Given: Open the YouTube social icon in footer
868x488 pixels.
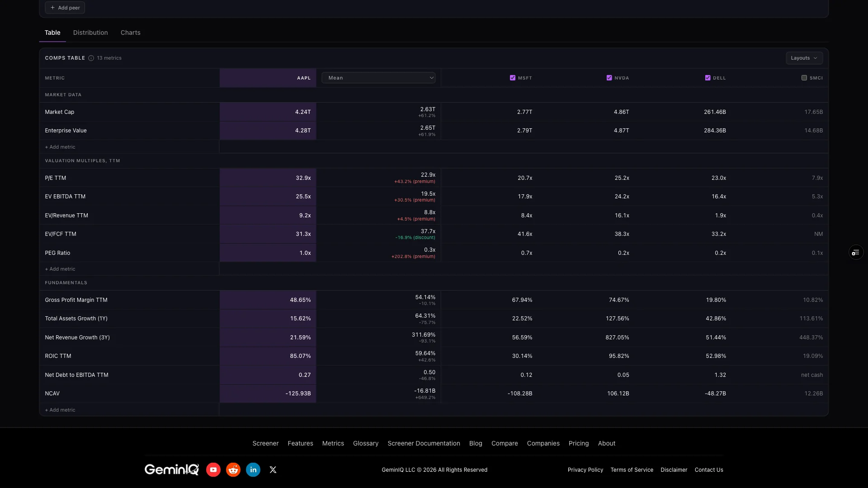Looking at the screenshot, I should click(x=213, y=470).
